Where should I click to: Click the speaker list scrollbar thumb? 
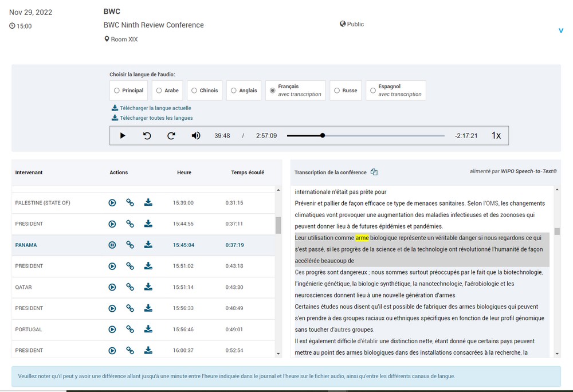(x=278, y=225)
